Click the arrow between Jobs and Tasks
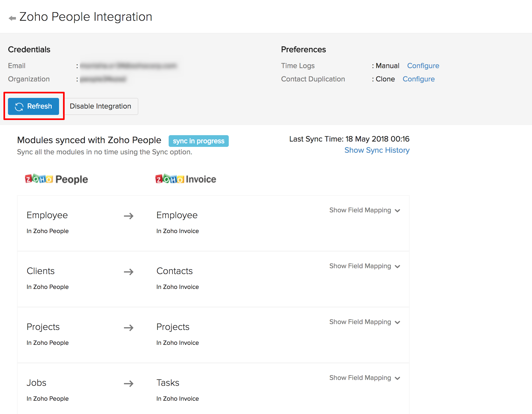The width and height of the screenshot is (532, 414). click(x=129, y=383)
